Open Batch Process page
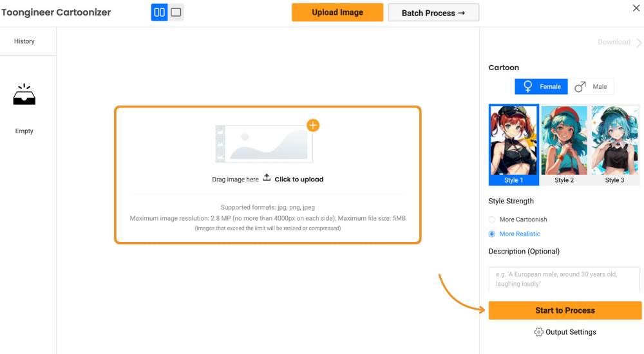Screen dimensions: 644x354 (x=433, y=13)
